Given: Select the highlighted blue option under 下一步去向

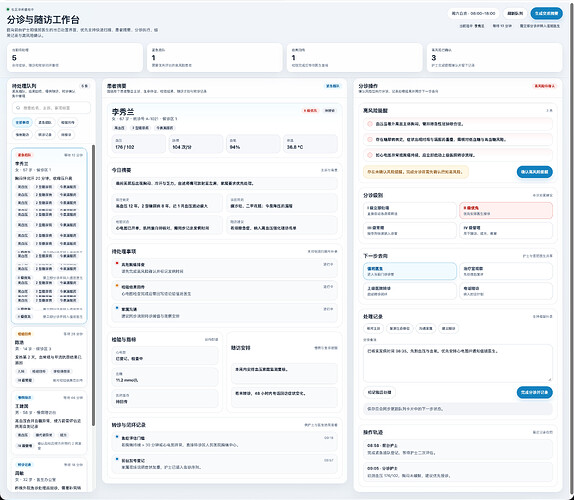Looking at the screenshot, I should click(x=410, y=271).
